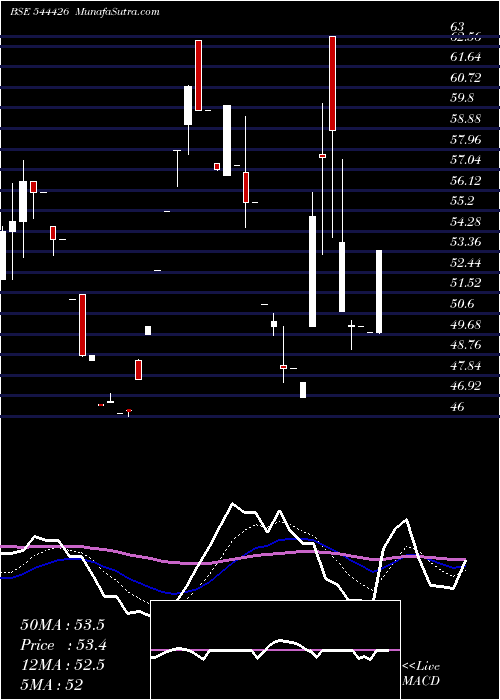This screenshot has width=500, height=700.
Task: Click the Price : 53.4 readout
Action: 63,645
